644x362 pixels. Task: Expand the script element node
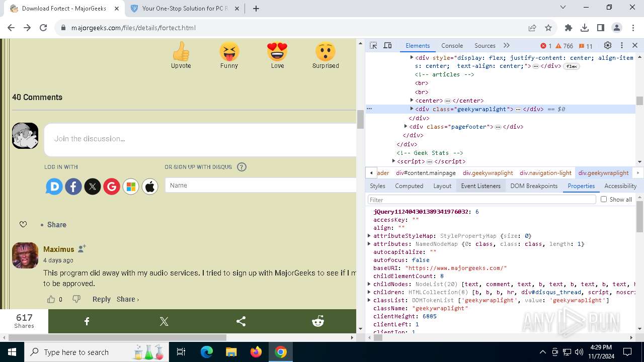(393, 161)
